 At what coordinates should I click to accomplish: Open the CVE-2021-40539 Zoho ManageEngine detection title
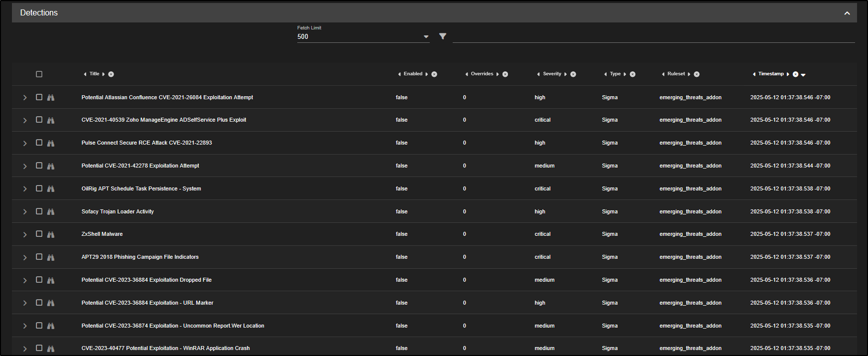tap(164, 120)
